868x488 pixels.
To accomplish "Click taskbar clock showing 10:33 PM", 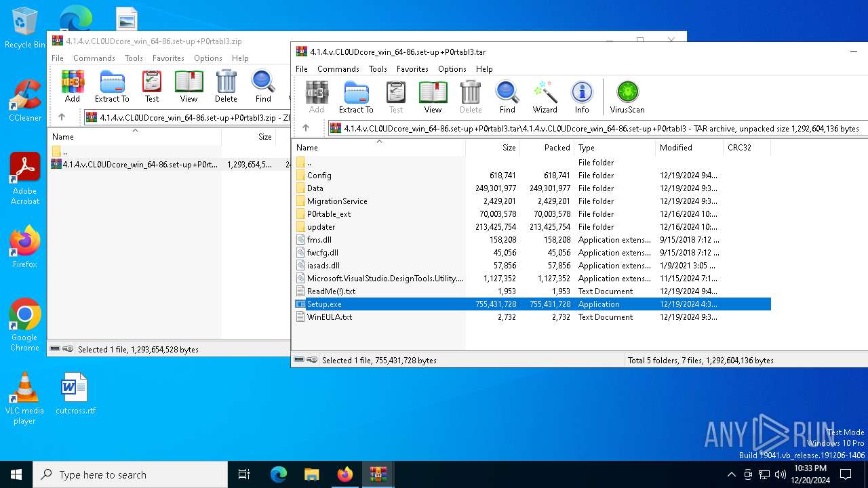I will [810, 474].
